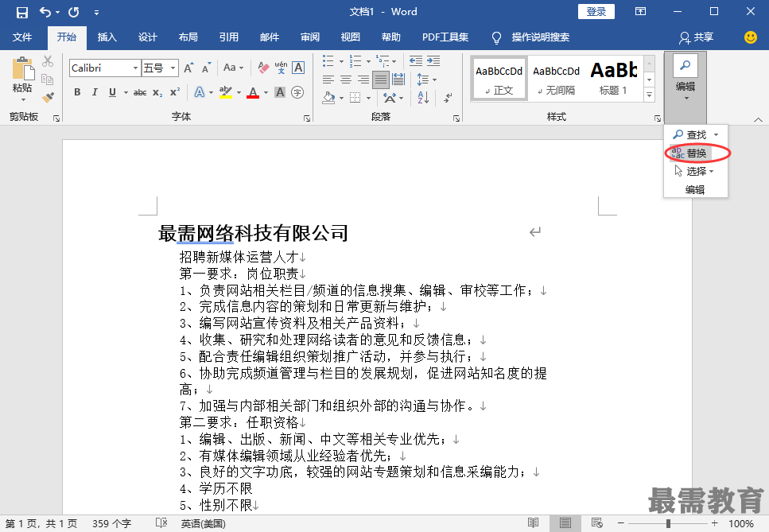Image resolution: width=769 pixels, height=532 pixels.
Task: Apply the 标题 1 style
Action: [614, 80]
